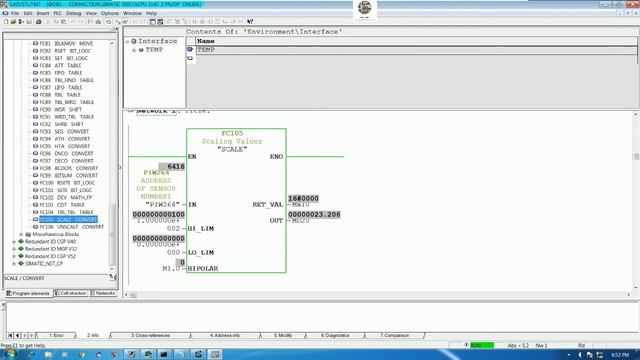
Task: Click RET_VAL value 16#0000
Action: tap(303, 199)
